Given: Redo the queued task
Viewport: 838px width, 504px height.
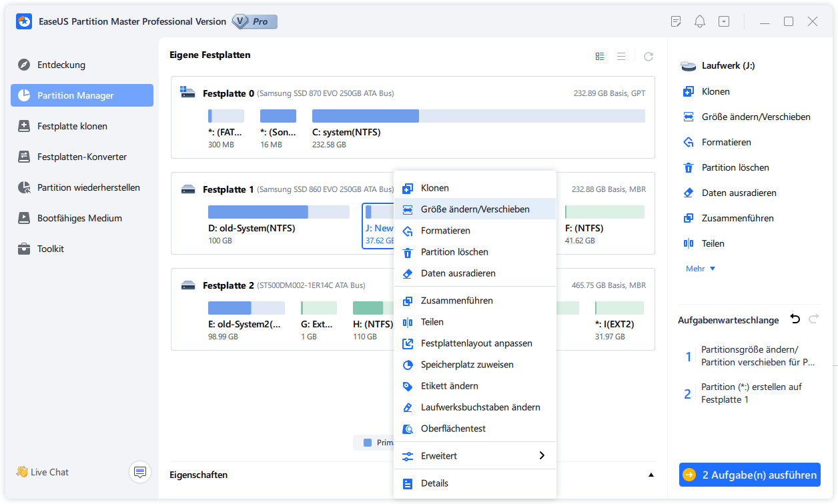Looking at the screenshot, I should point(813,319).
